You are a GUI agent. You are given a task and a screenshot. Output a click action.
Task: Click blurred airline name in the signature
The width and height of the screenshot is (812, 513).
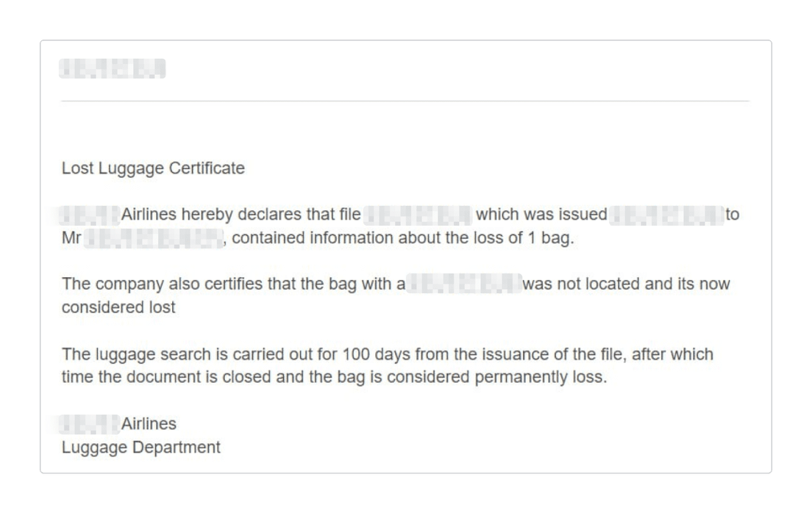tap(89, 424)
